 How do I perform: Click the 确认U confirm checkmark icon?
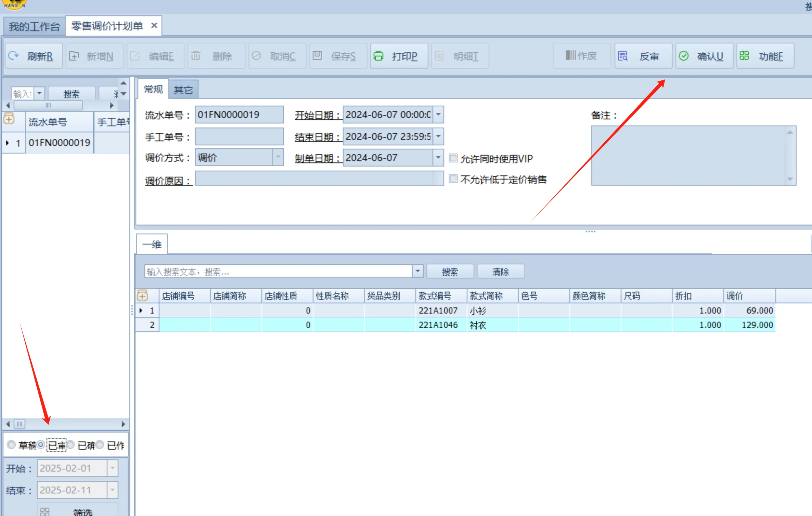pyautogui.click(x=684, y=56)
